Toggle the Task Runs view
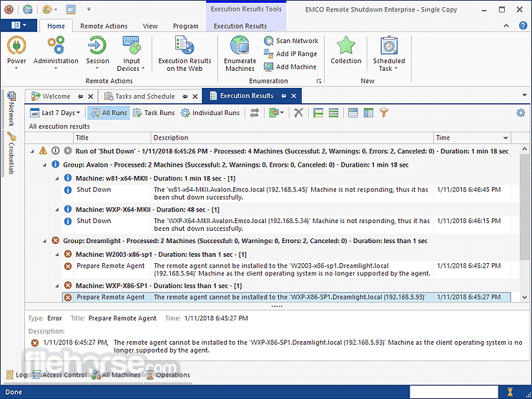Viewport: 532px width, 399px height. [x=154, y=113]
